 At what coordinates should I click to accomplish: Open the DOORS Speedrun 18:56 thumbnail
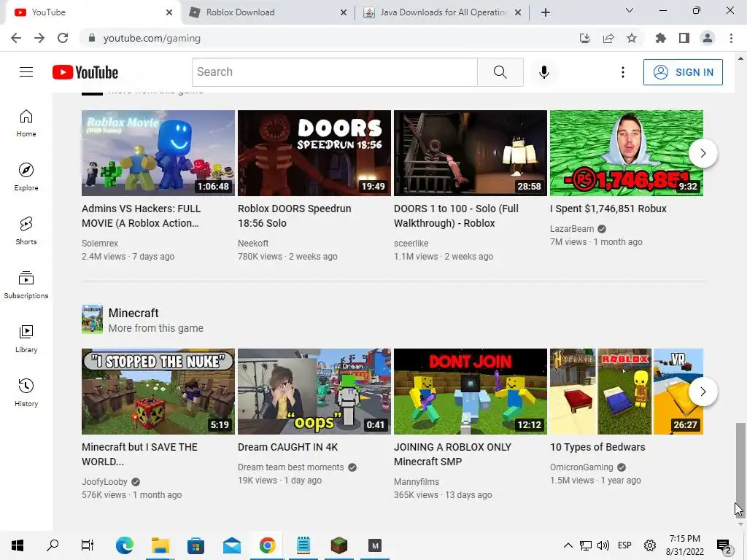coord(314,153)
